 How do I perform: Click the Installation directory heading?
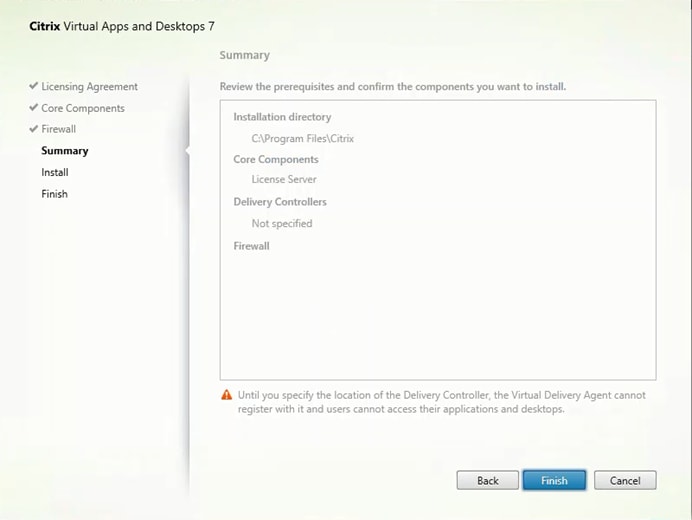(x=282, y=117)
